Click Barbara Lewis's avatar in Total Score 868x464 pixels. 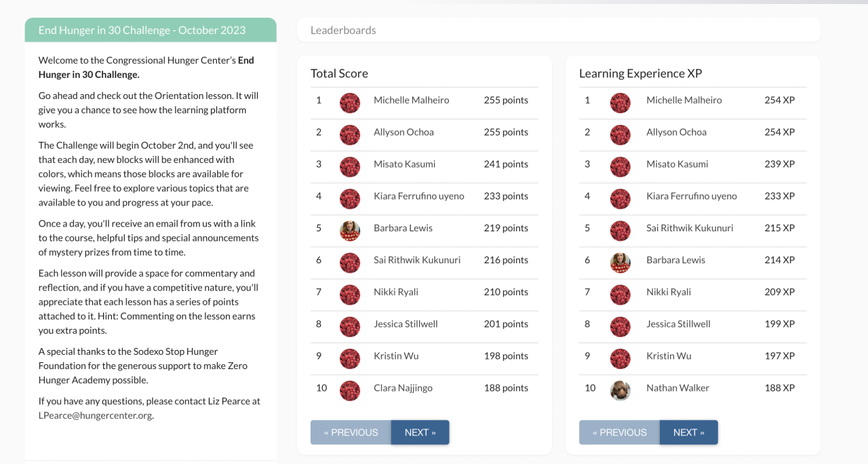[x=350, y=231]
